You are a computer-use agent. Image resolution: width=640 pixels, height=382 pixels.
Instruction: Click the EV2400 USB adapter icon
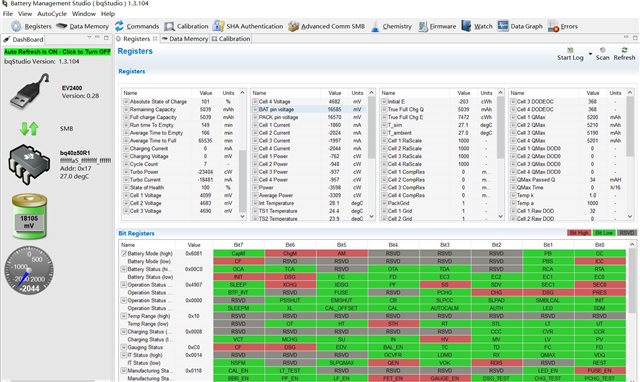click(30, 91)
